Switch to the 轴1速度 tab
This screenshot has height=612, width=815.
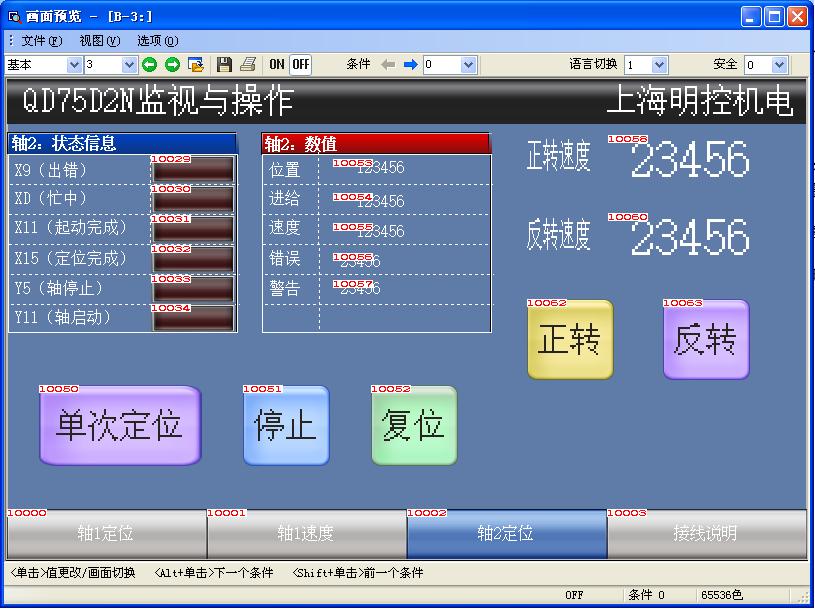[x=306, y=534]
